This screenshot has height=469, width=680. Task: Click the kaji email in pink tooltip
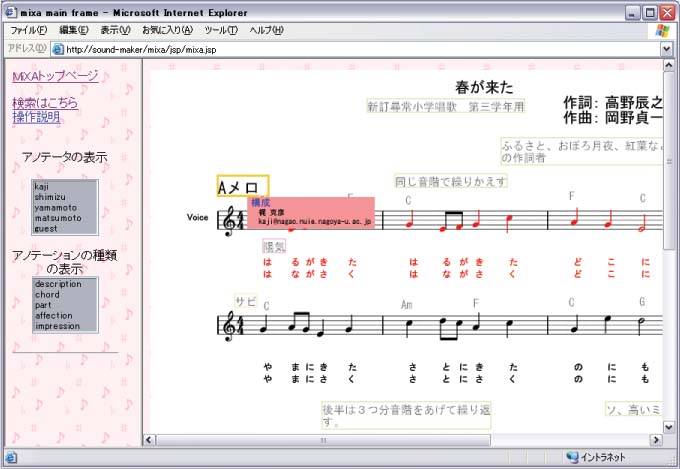314,222
